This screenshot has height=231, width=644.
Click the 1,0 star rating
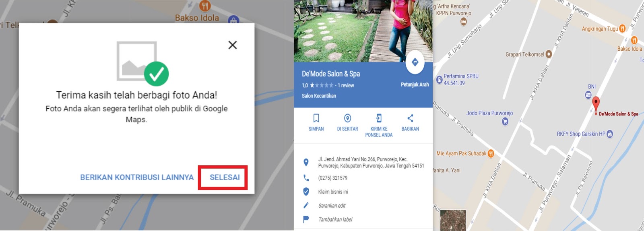point(318,85)
